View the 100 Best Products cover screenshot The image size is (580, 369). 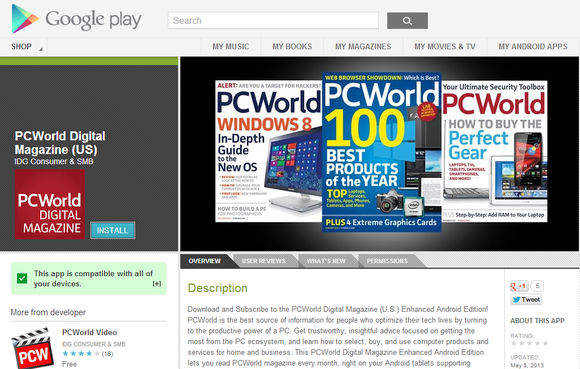pyautogui.click(x=382, y=152)
